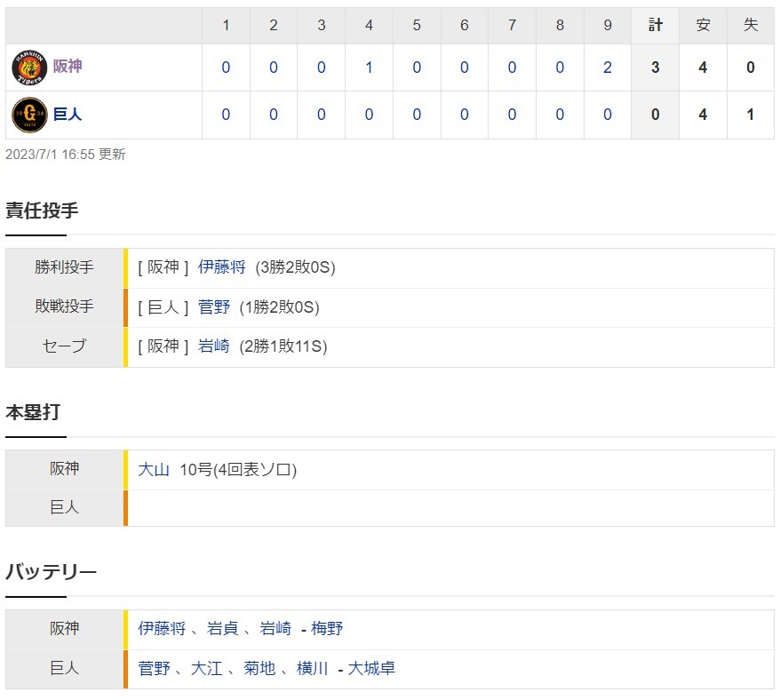The height and width of the screenshot is (700, 780).
Task: Click save pitcher 岩崎 link
Action: tap(214, 346)
